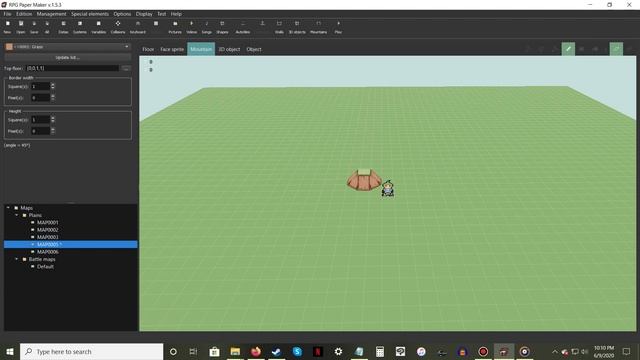Click Border width Pixel(s) spinbox
This screenshot has width=640, height=360.
point(43,98)
